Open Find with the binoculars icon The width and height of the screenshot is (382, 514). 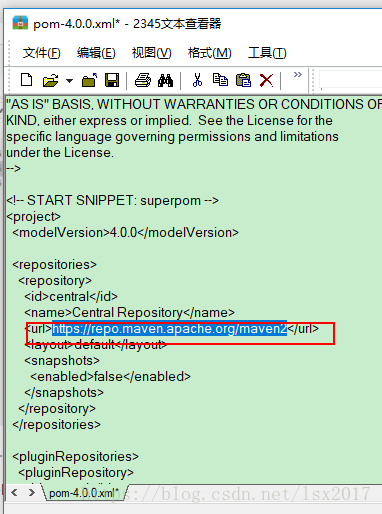pyautogui.click(x=165, y=80)
